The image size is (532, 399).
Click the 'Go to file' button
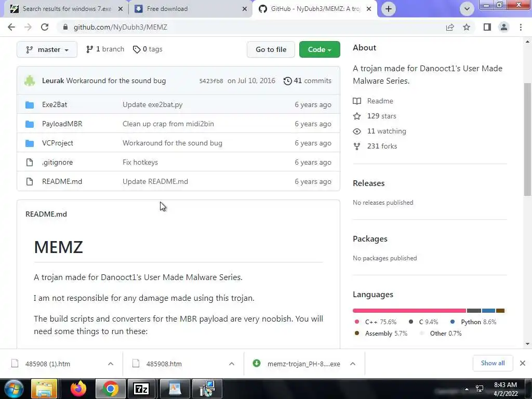(271, 49)
